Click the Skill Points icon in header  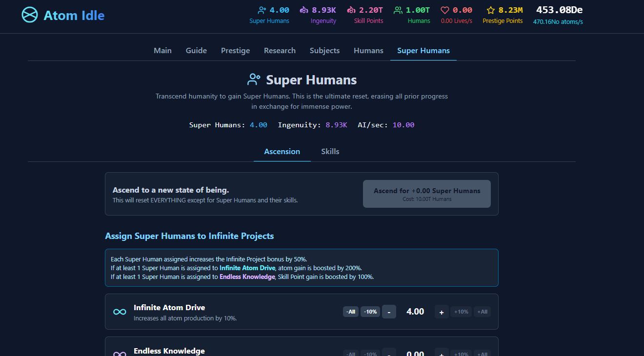click(351, 10)
